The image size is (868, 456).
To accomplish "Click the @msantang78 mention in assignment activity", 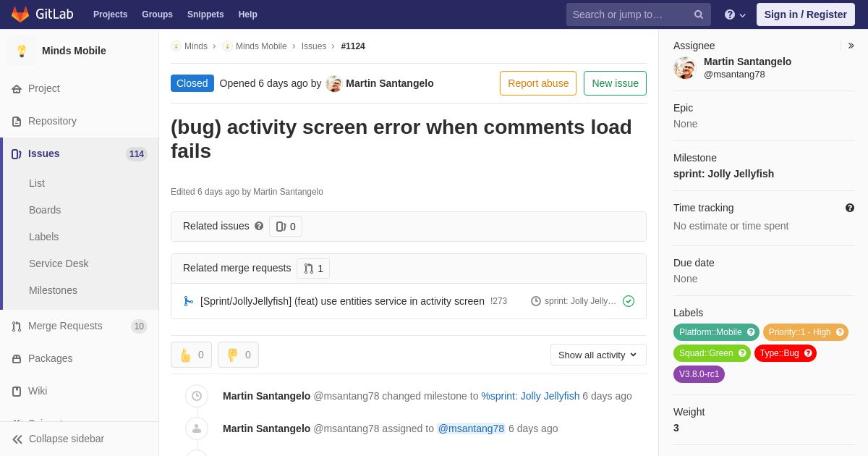I will pos(471,428).
